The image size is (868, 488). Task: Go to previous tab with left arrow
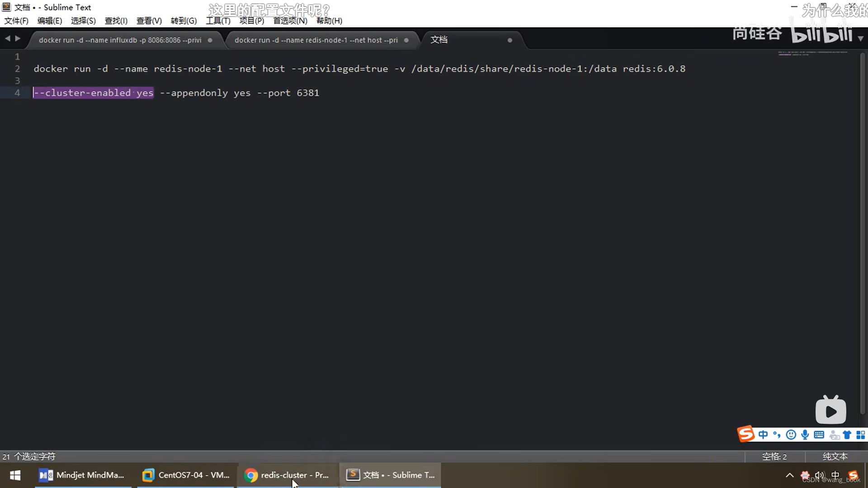pos(8,39)
